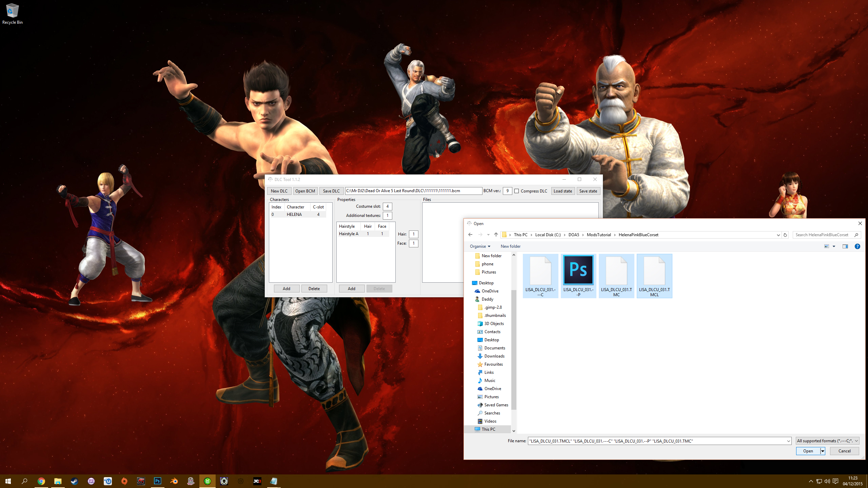Open the Organise menu

pos(480,246)
